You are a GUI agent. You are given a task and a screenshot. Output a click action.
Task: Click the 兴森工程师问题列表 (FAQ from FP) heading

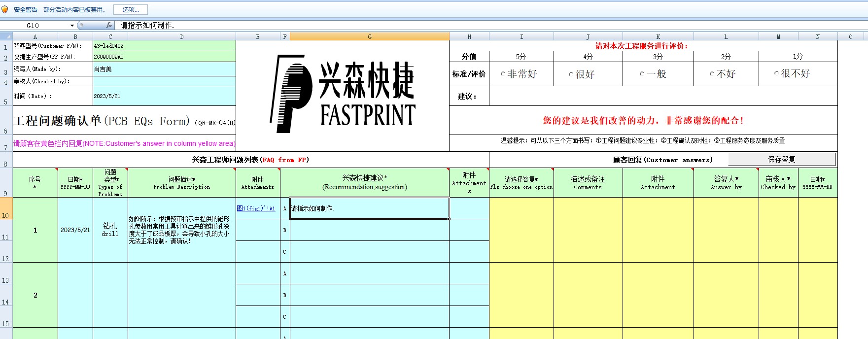[250, 160]
